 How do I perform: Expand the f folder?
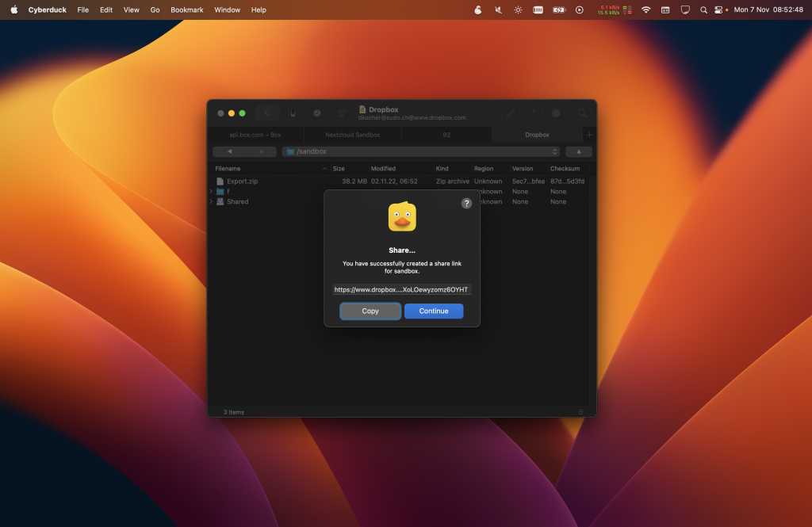pyautogui.click(x=211, y=192)
